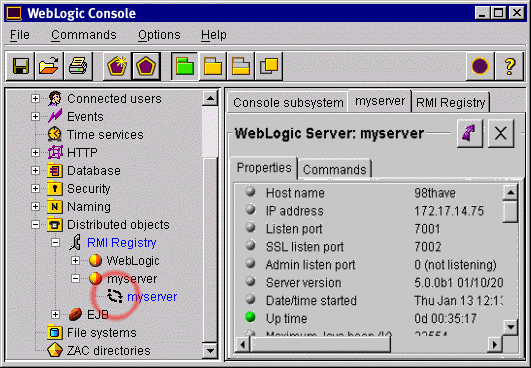Image resolution: width=531 pixels, height=368 pixels.
Task: Click the IP address value 172.17.14.75
Action: [449, 211]
